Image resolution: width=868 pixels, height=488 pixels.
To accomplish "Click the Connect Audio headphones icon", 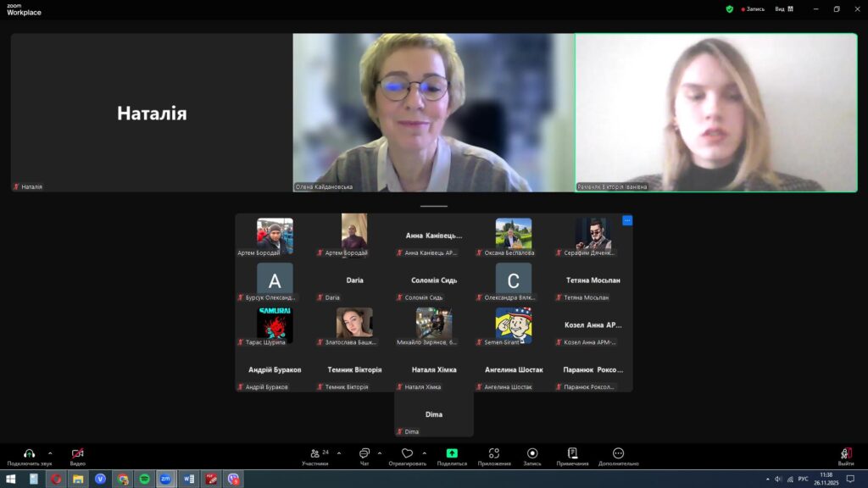I will (x=29, y=453).
